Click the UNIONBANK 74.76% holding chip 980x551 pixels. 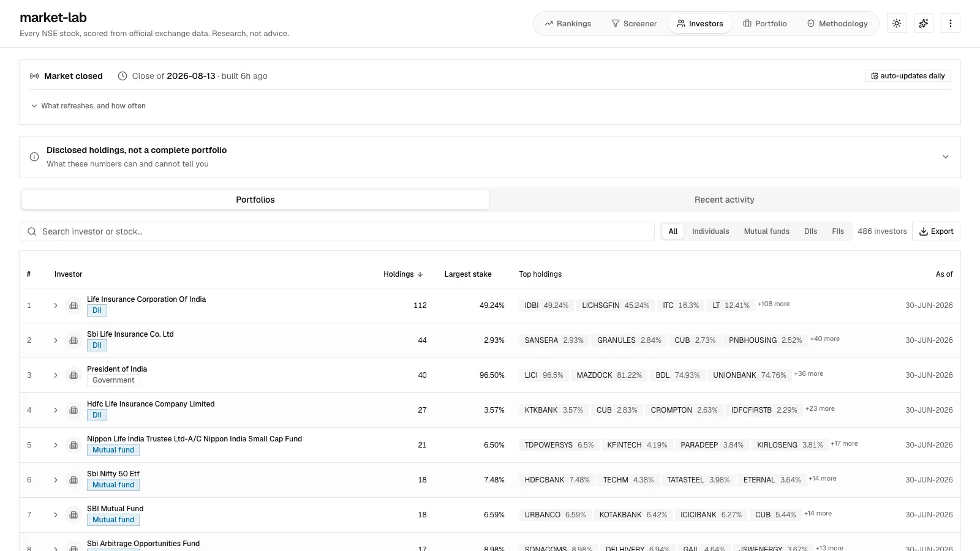749,375
